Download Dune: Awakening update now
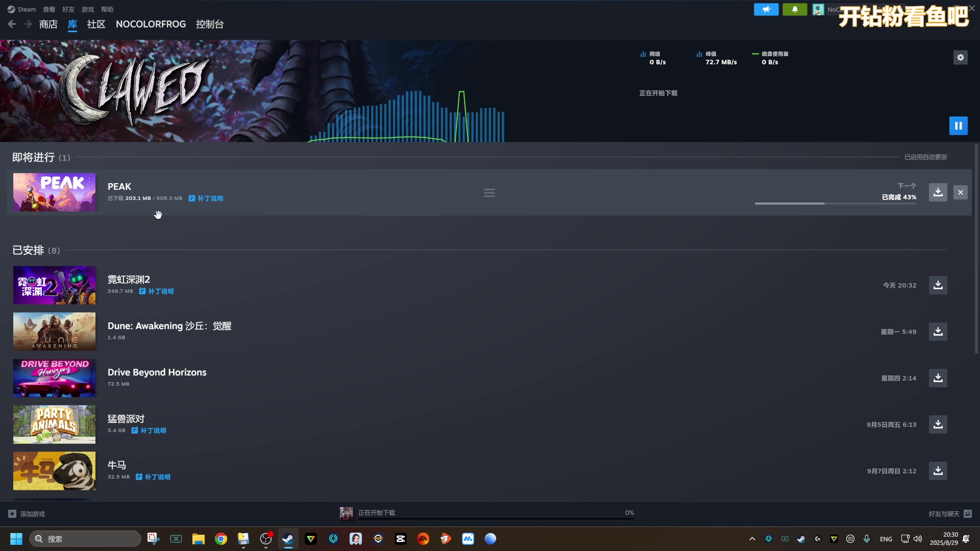Image resolution: width=980 pixels, height=551 pixels. (x=938, y=332)
